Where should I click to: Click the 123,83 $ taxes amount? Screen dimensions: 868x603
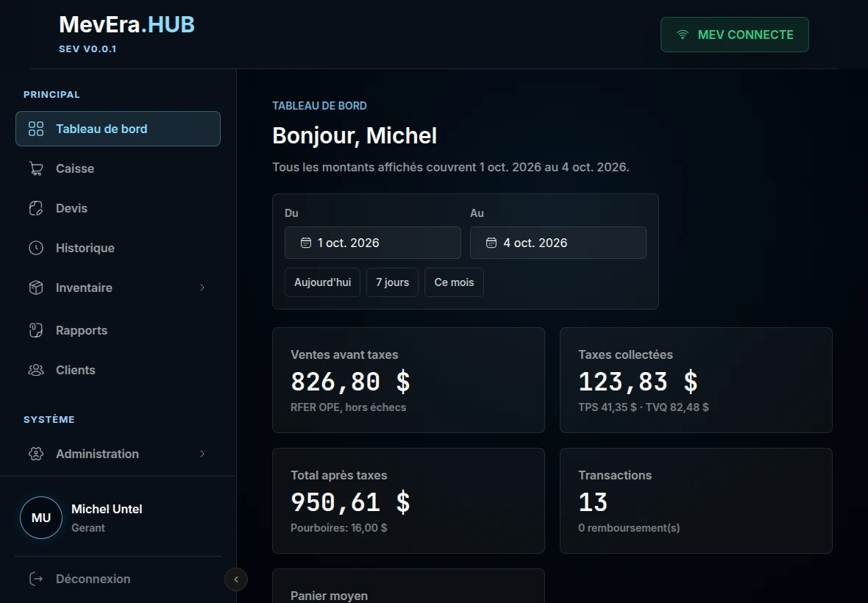click(638, 382)
